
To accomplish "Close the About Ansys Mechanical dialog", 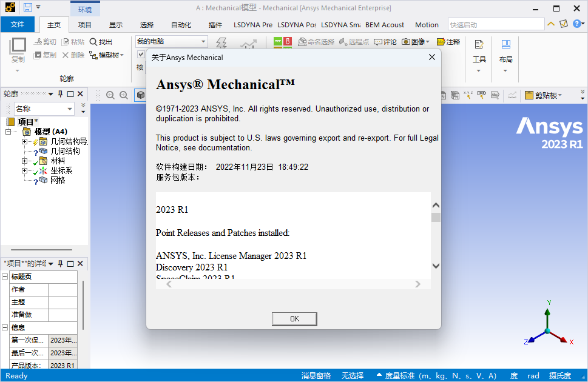I will coord(432,57).
